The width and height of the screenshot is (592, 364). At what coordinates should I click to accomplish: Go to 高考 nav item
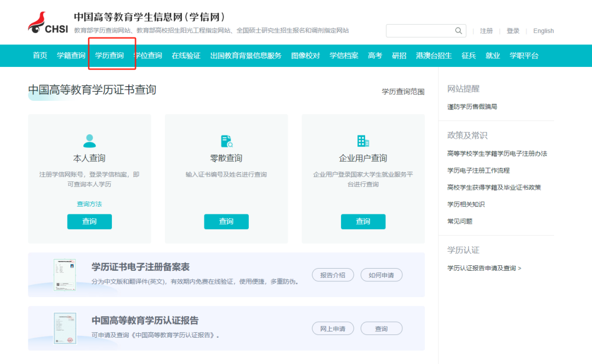375,55
